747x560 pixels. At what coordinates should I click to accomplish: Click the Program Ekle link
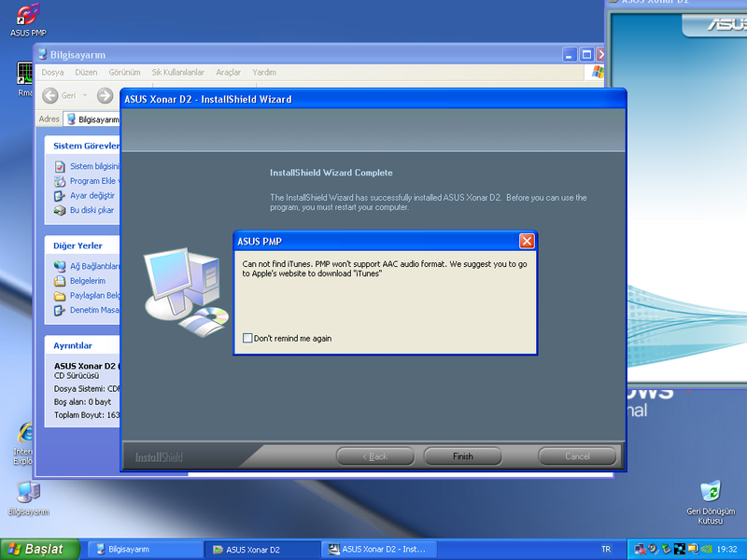94,181
